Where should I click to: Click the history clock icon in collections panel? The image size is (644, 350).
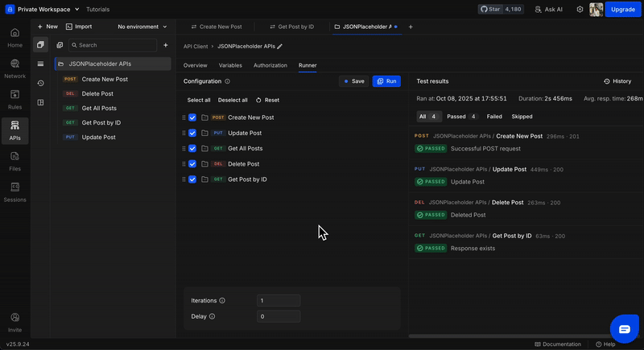tap(40, 83)
